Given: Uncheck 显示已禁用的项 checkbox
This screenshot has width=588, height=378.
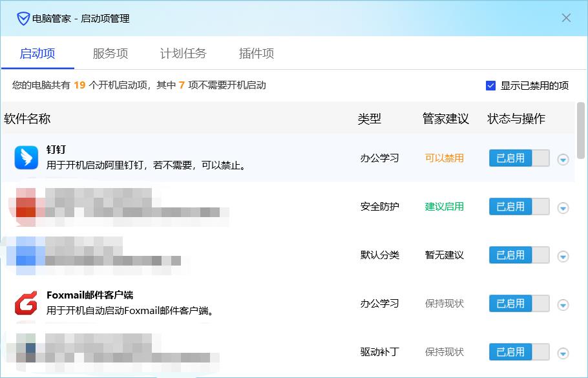Looking at the screenshot, I should coord(490,85).
